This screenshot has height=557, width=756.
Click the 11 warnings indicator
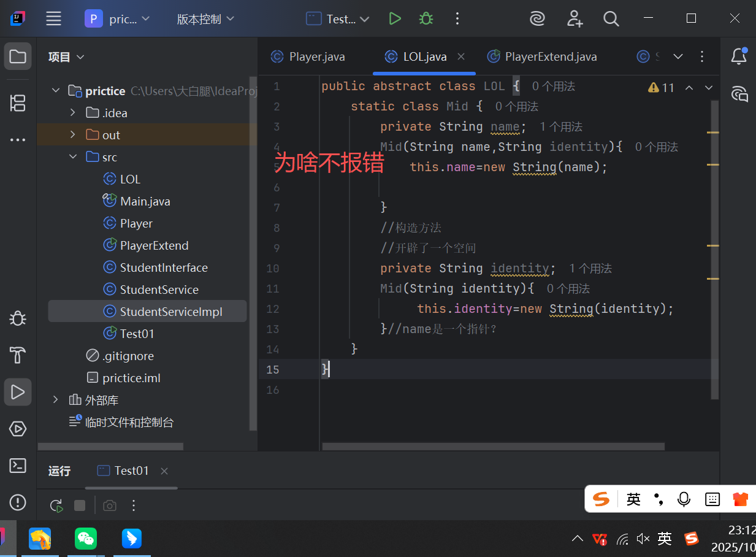661,88
